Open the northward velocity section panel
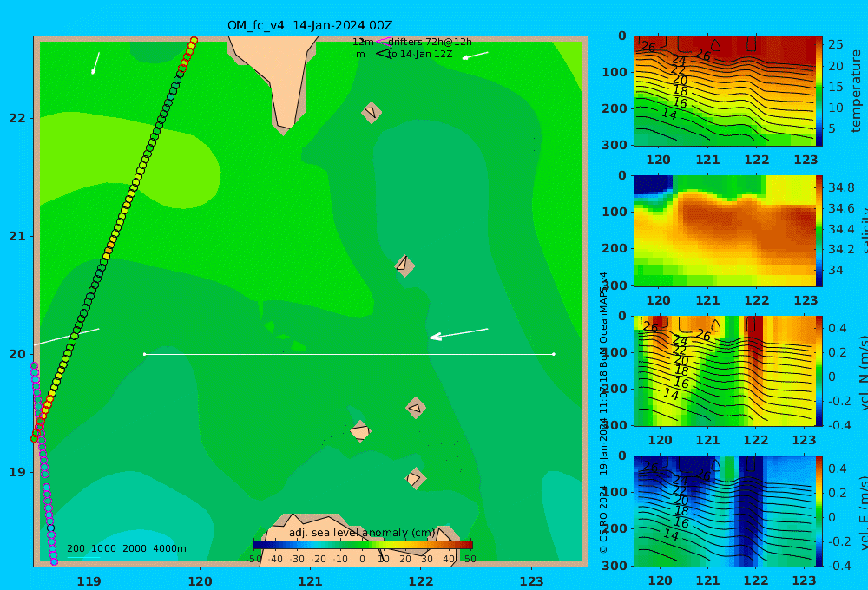This screenshot has width=868, height=590. (x=724, y=370)
